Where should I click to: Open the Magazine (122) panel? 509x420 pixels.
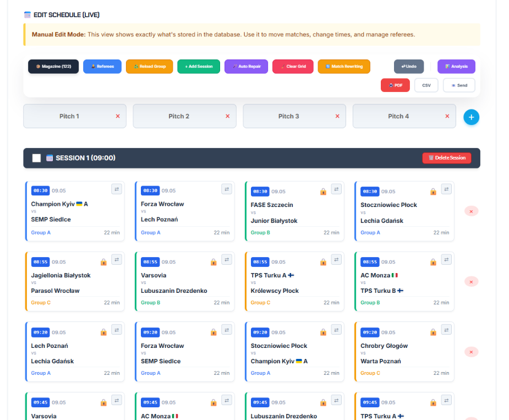click(x=53, y=66)
